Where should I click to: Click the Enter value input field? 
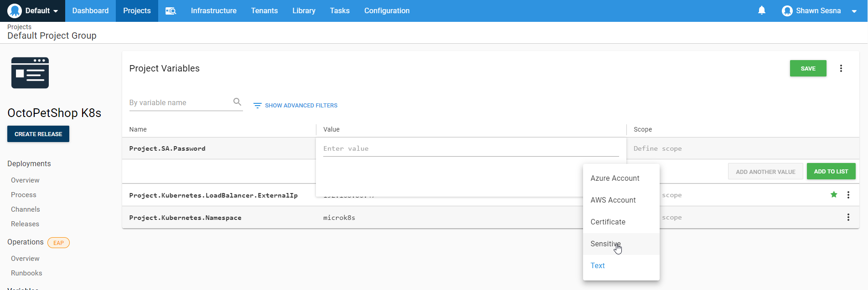pyautogui.click(x=470, y=149)
